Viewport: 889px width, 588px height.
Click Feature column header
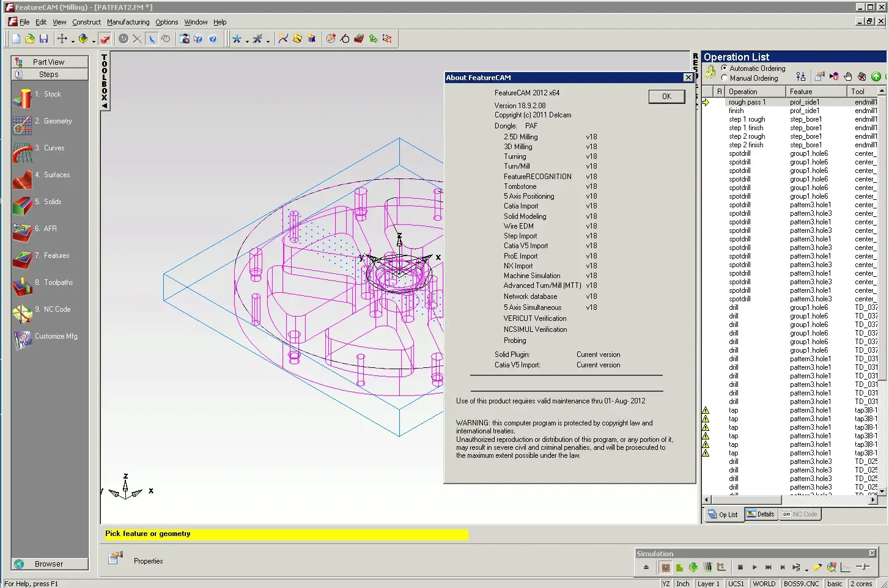point(816,91)
